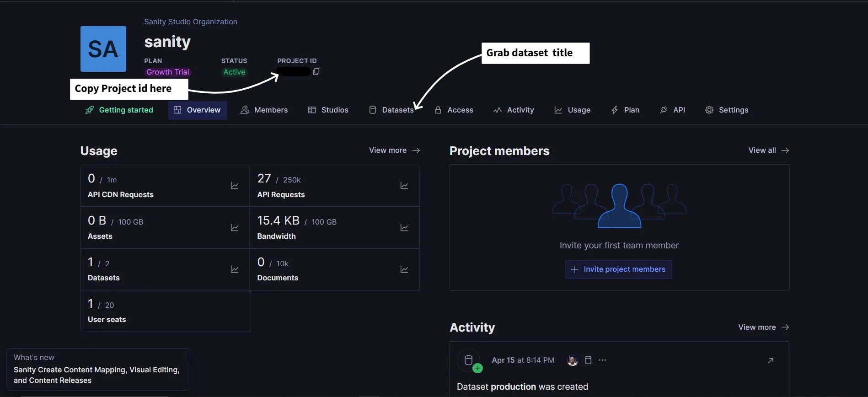The height and width of the screenshot is (397, 868).
Task: Open the What's new announcement card
Action: click(98, 369)
